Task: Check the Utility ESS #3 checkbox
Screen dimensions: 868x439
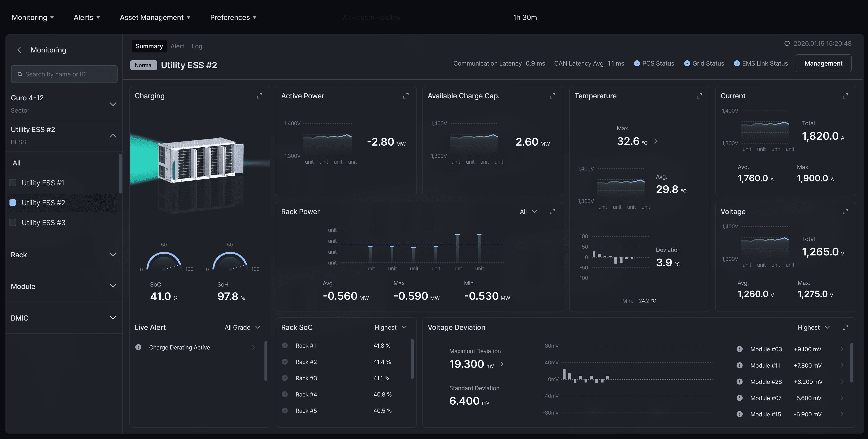Action: [x=13, y=222]
